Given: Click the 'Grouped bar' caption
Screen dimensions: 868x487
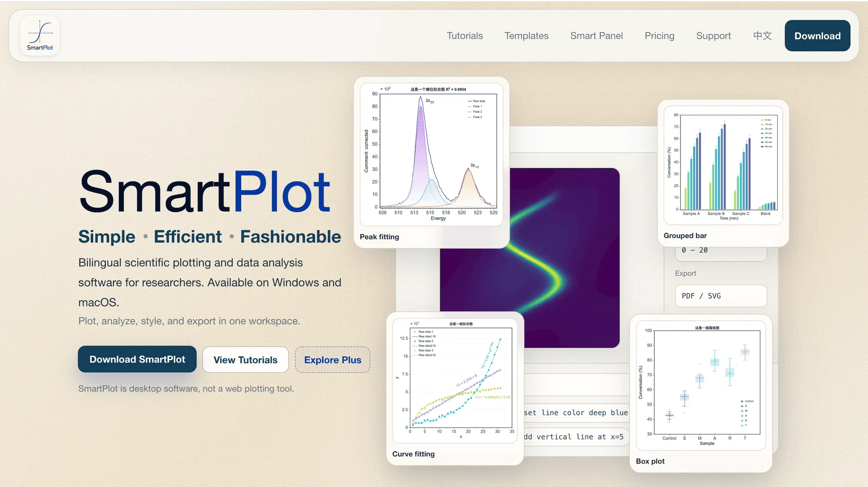Looking at the screenshot, I should 685,235.
